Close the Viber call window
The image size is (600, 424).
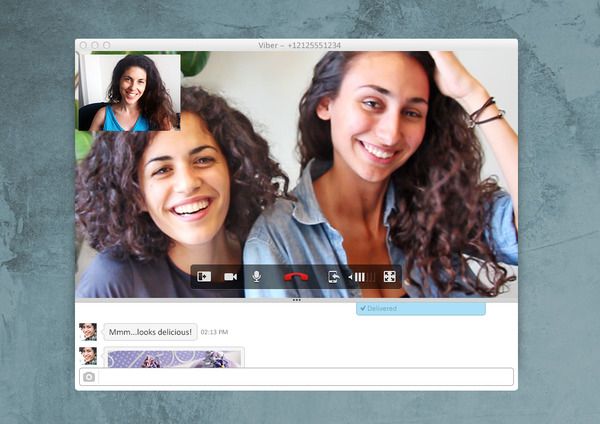click(x=83, y=45)
